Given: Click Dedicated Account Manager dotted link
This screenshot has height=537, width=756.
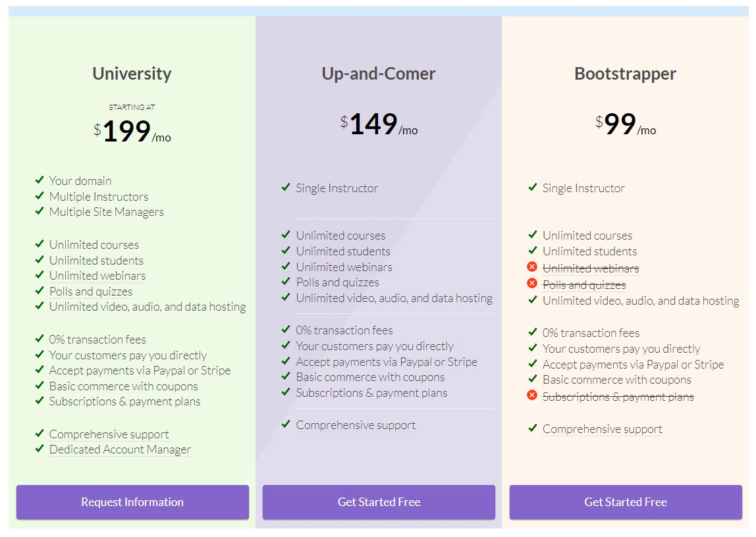Looking at the screenshot, I should (x=120, y=450).
